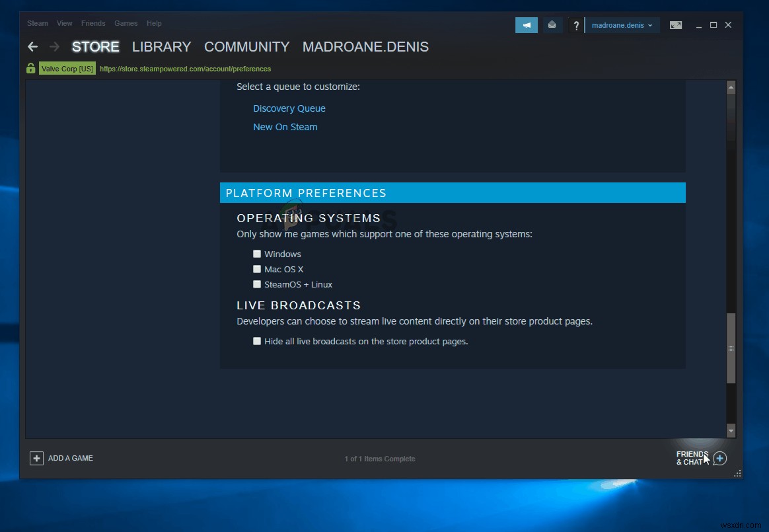769x532 pixels.
Task: Open the Games menu
Action: (x=126, y=23)
